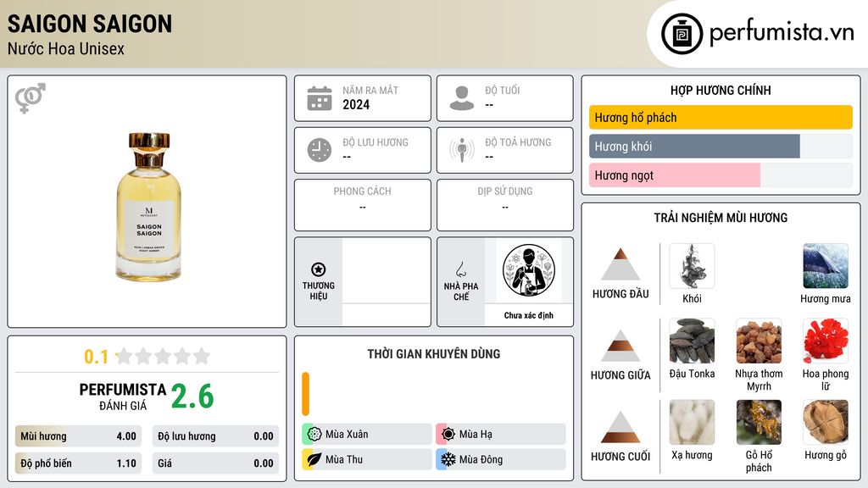Click the SAIGON SAIGON title
Image resolution: width=868 pixels, height=488 pixels.
[x=90, y=24]
